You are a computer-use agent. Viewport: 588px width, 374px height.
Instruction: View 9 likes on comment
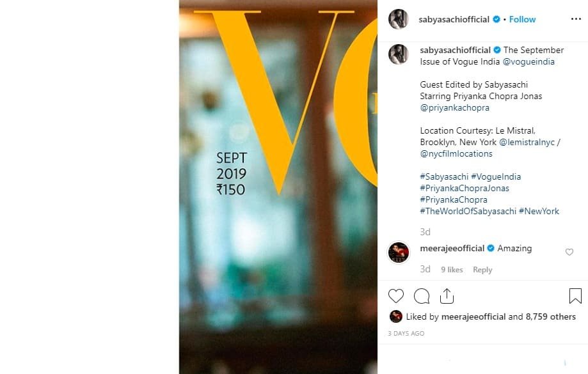452,270
